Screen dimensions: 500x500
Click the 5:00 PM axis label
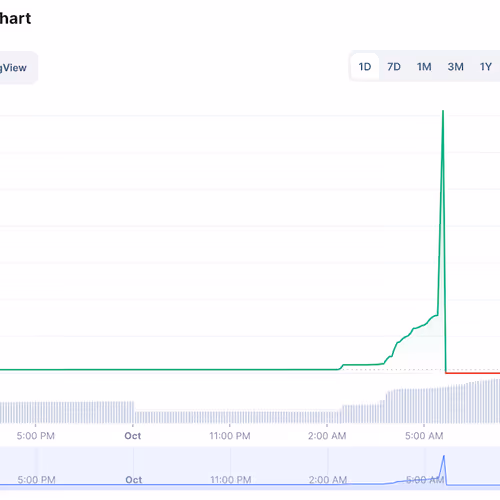coord(36,436)
